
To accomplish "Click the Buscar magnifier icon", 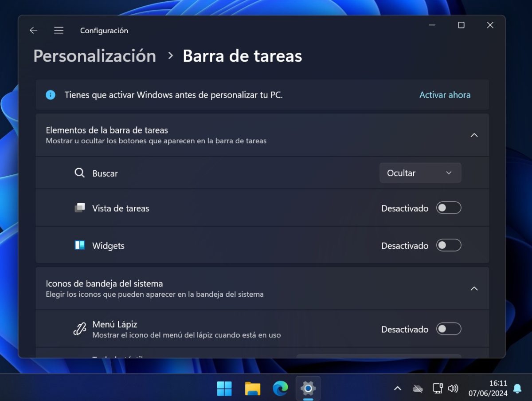I will coord(79,173).
